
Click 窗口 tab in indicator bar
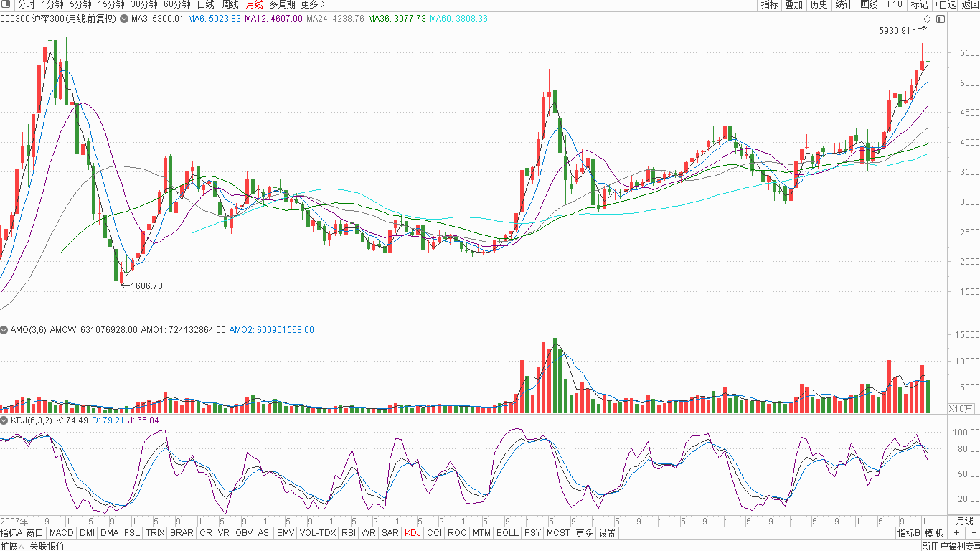click(x=35, y=533)
